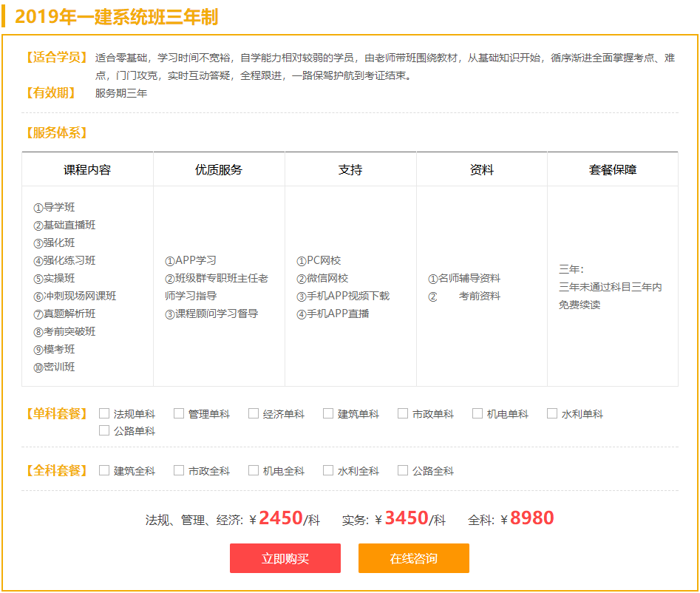This screenshot has height=593, width=700.
Task: Tick the 建筑单科 checkbox
Action: click(328, 413)
